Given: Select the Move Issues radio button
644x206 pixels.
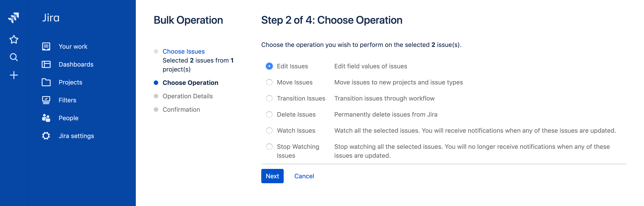Looking at the screenshot, I should [x=269, y=82].
